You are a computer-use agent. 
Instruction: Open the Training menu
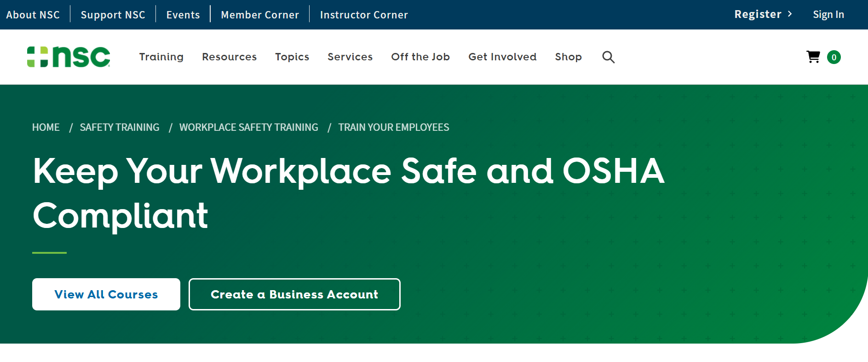pyautogui.click(x=161, y=57)
